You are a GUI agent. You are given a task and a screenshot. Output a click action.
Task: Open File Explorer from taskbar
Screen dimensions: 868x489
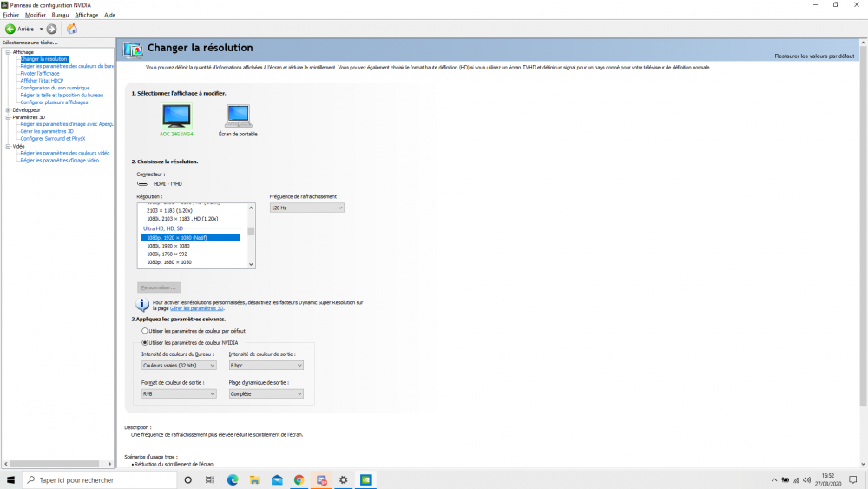click(x=254, y=480)
